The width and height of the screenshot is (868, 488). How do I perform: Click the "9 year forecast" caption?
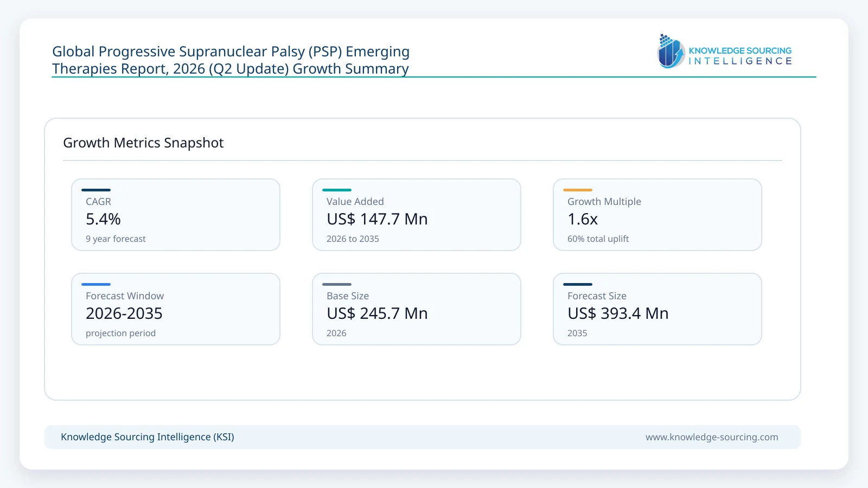(116, 239)
